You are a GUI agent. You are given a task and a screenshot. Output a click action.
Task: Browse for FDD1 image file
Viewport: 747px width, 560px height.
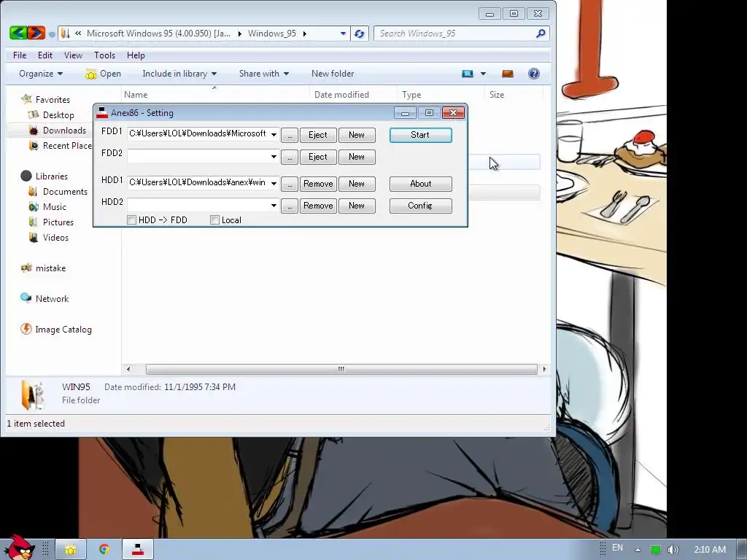click(x=290, y=135)
